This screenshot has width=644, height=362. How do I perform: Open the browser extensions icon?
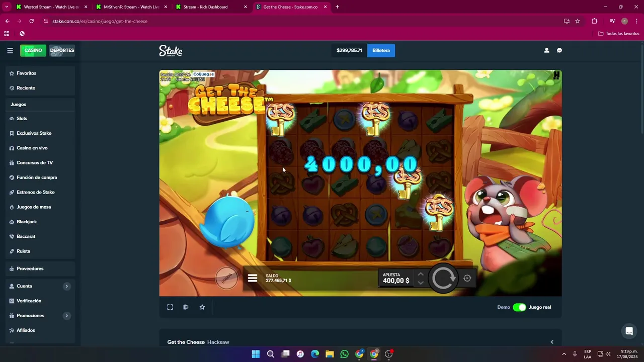(594, 21)
